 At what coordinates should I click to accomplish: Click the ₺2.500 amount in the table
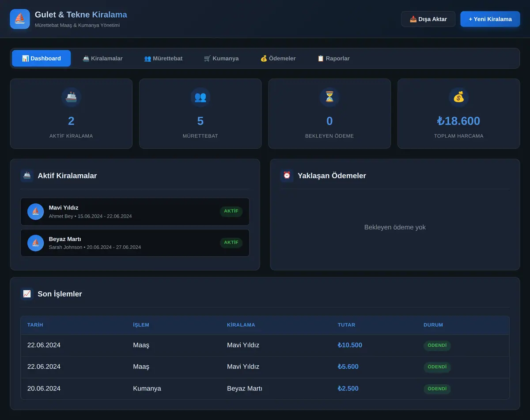(x=348, y=389)
